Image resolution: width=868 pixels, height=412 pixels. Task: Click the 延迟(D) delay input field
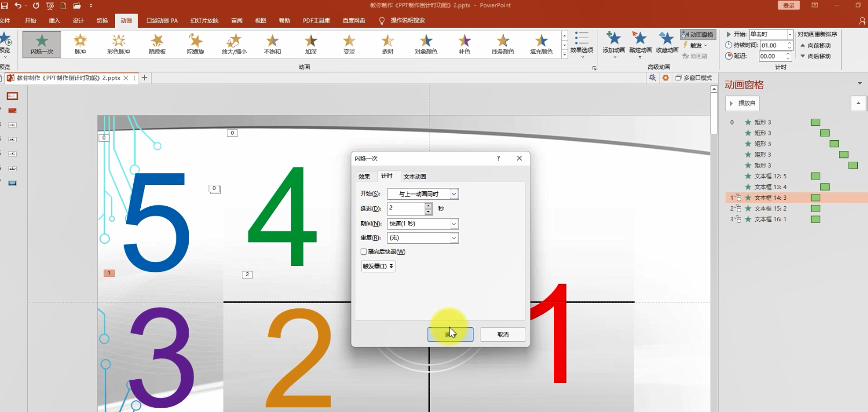[x=406, y=208]
